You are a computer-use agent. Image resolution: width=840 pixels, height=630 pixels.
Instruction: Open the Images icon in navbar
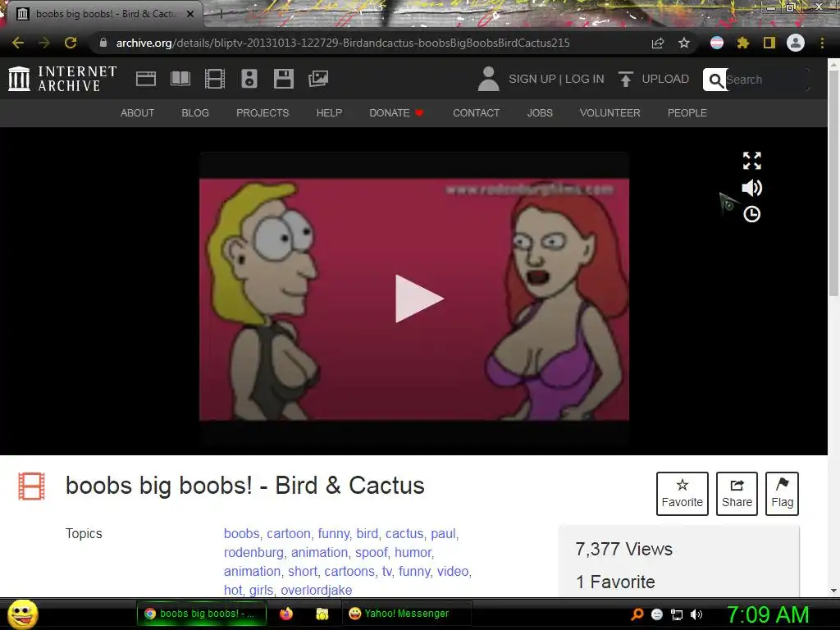[x=318, y=79]
